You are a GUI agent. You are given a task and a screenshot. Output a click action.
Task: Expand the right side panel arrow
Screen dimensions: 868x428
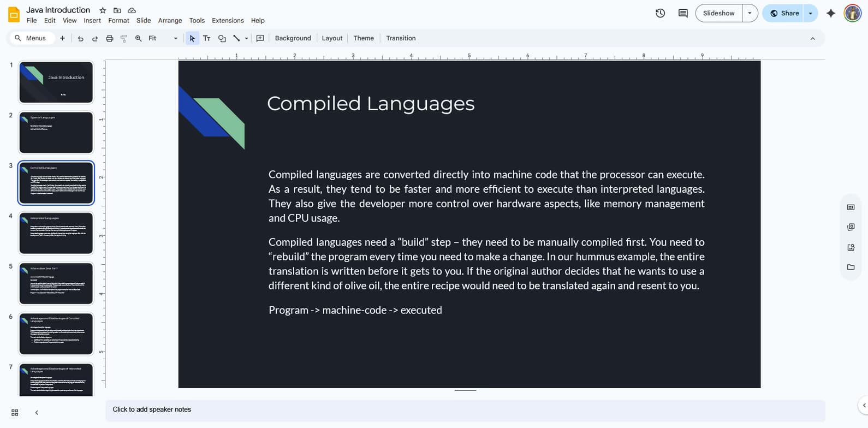pos(864,405)
